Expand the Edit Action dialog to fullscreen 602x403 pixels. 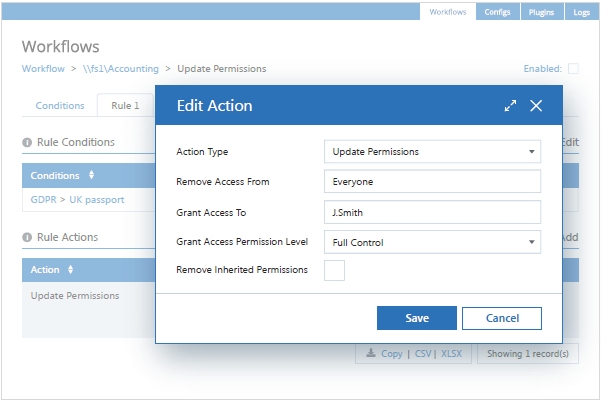(x=511, y=105)
